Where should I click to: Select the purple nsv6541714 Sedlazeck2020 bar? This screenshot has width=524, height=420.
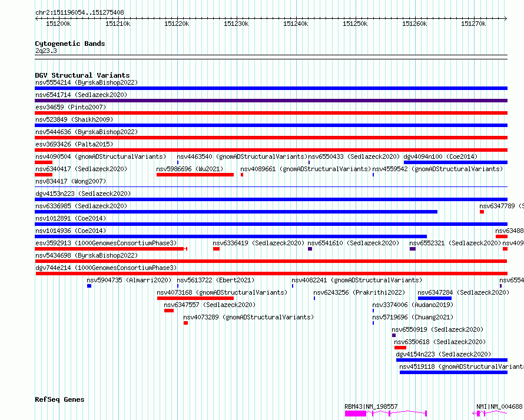tap(271, 101)
